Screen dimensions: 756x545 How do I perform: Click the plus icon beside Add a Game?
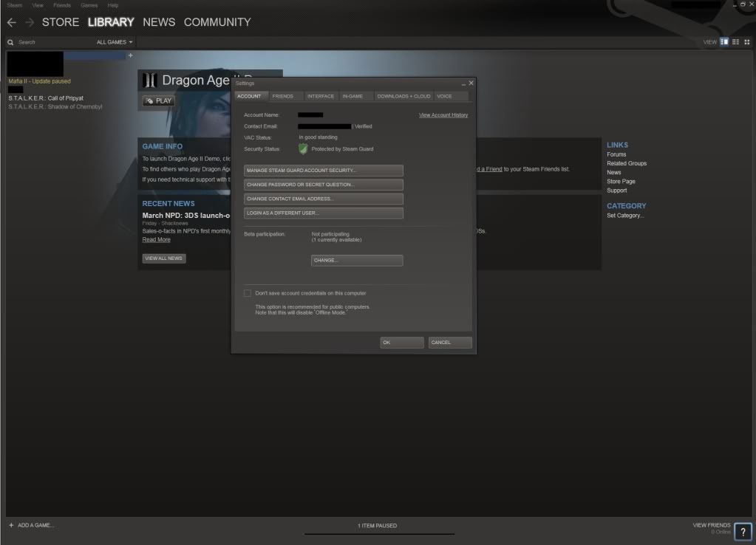[x=11, y=525]
